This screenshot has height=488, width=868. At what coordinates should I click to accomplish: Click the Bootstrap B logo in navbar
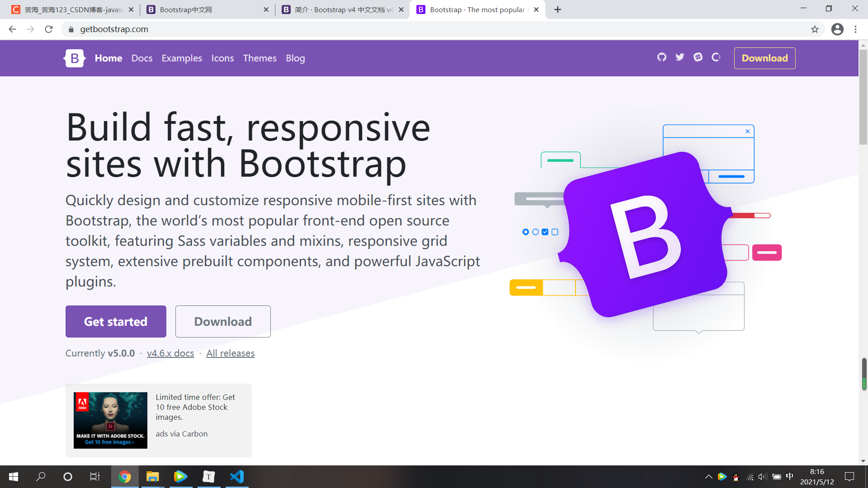[75, 58]
